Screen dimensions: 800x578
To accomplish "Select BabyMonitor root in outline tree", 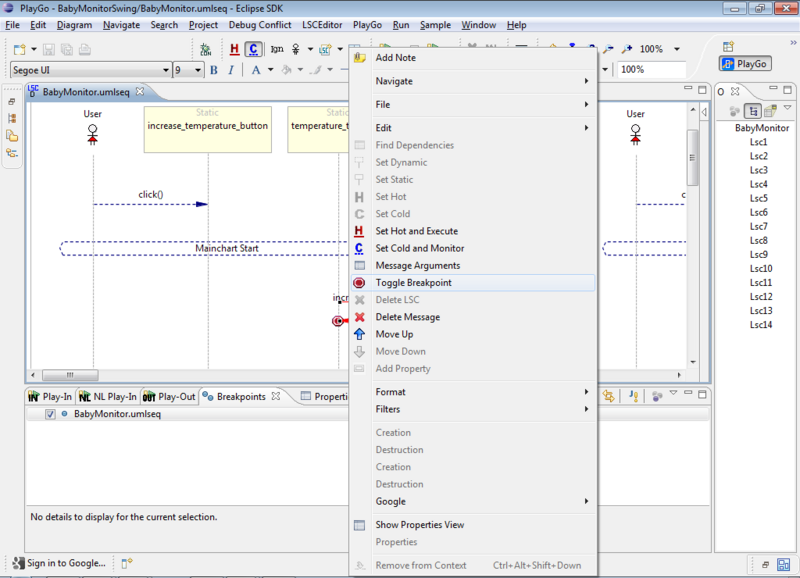I will [762, 128].
